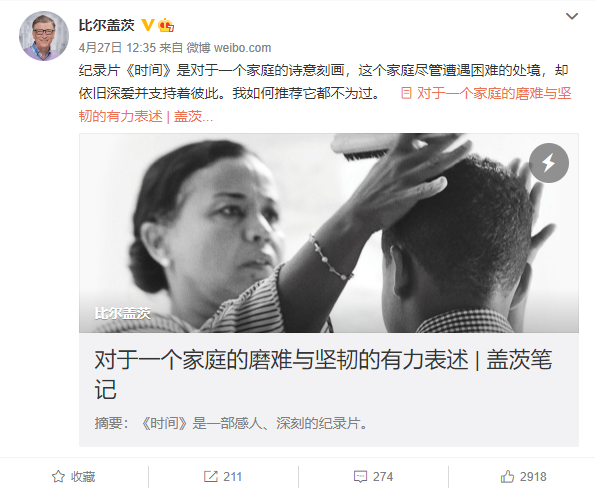Open the 4月27日 12:35 timestamp link
The width and height of the screenshot is (595, 493).
pyautogui.click(x=117, y=48)
